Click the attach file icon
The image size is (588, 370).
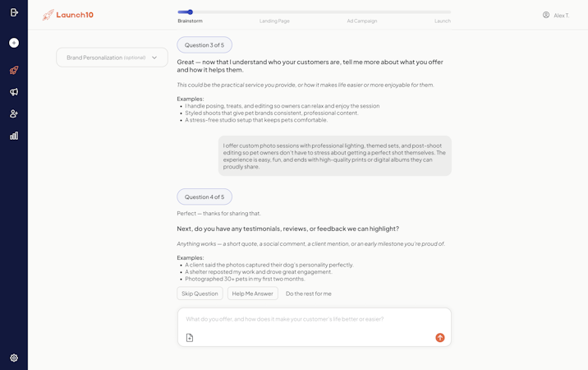click(x=190, y=338)
